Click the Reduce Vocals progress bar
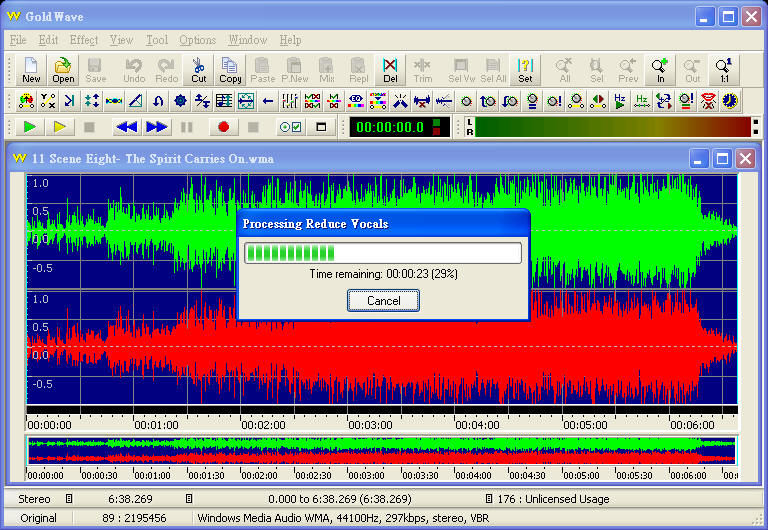 [383, 253]
